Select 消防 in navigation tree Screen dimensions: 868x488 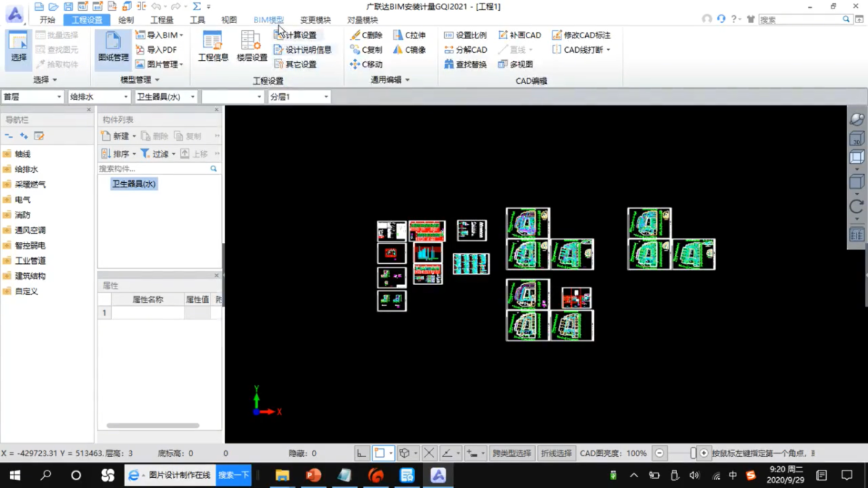[22, 215]
